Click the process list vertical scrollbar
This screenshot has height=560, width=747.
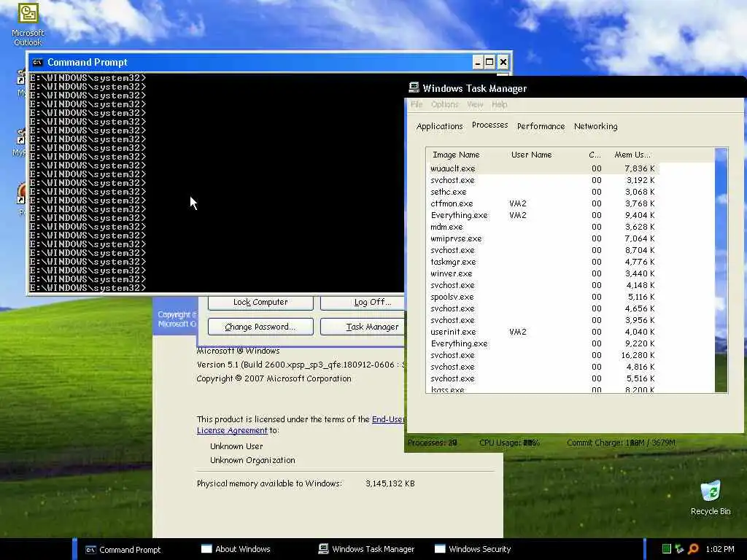721,271
